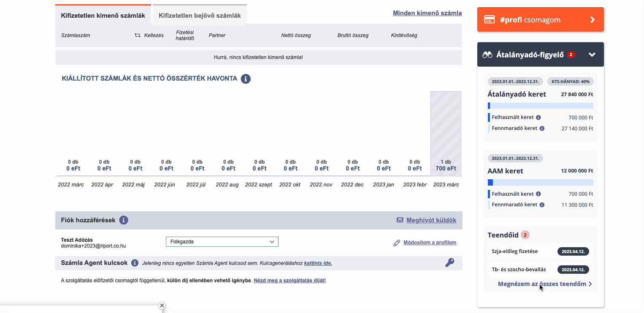This screenshot has height=313, width=644.
Task: Switch to Kifizetetlen kimenő számlák tab
Action: (x=103, y=16)
